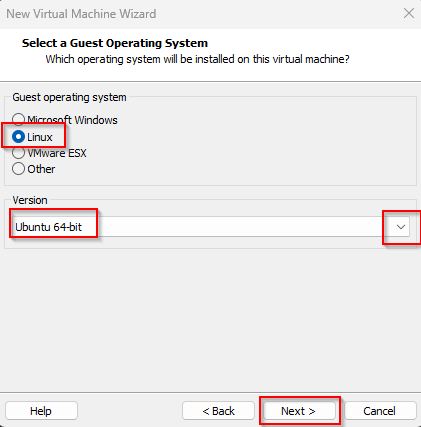Viewport: 421px width, 427px height.
Task: Click the 'Select a Guest Operating System' header
Action: pos(115,43)
